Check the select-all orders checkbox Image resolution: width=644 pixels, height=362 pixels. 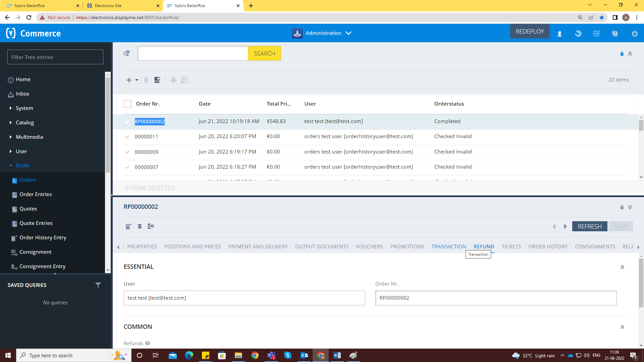pos(127,104)
